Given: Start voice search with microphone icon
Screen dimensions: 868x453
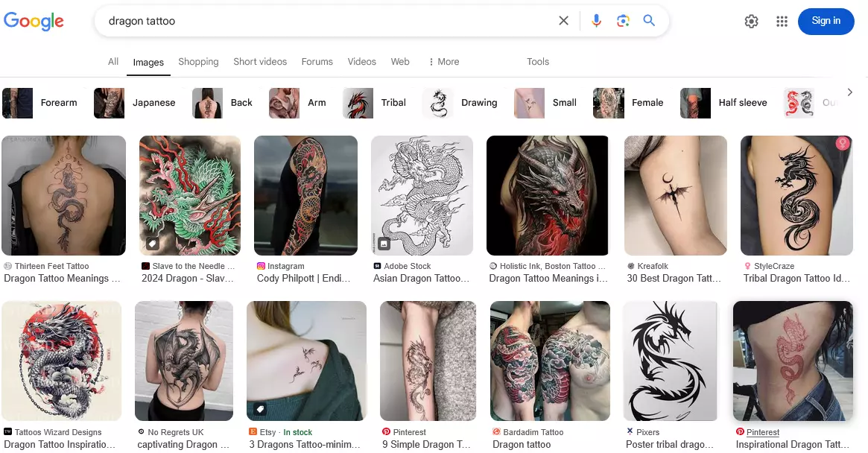Looking at the screenshot, I should 596,21.
